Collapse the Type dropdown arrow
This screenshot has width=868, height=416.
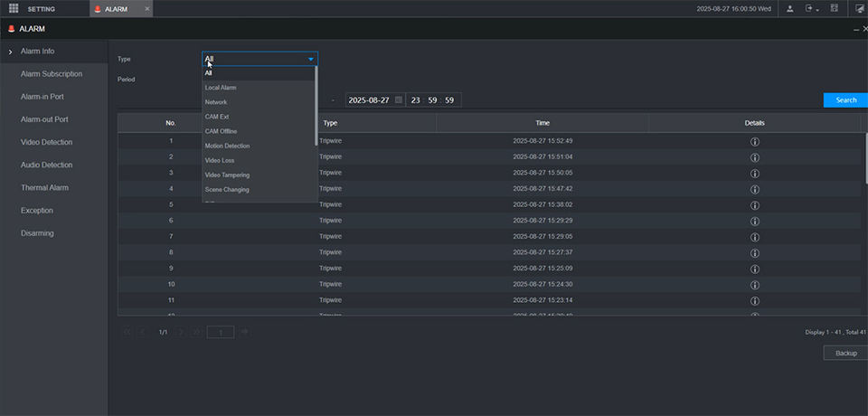click(x=310, y=59)
